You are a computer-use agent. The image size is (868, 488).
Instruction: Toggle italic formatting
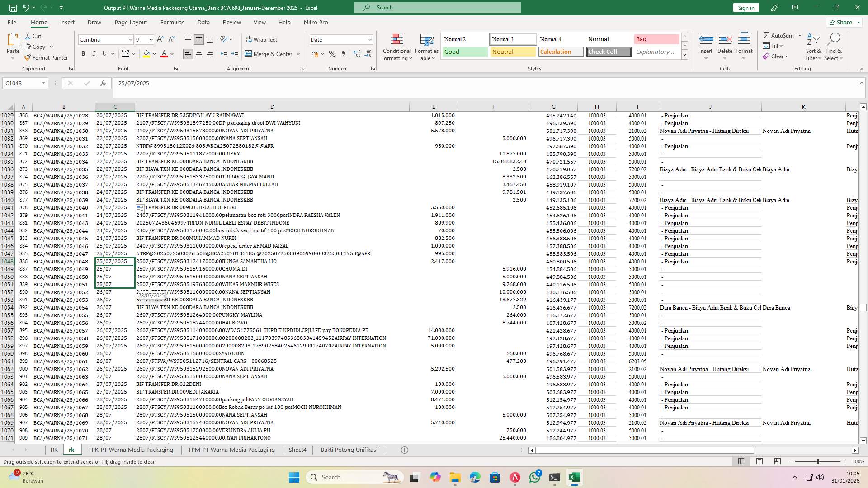(x=94, y=53)
